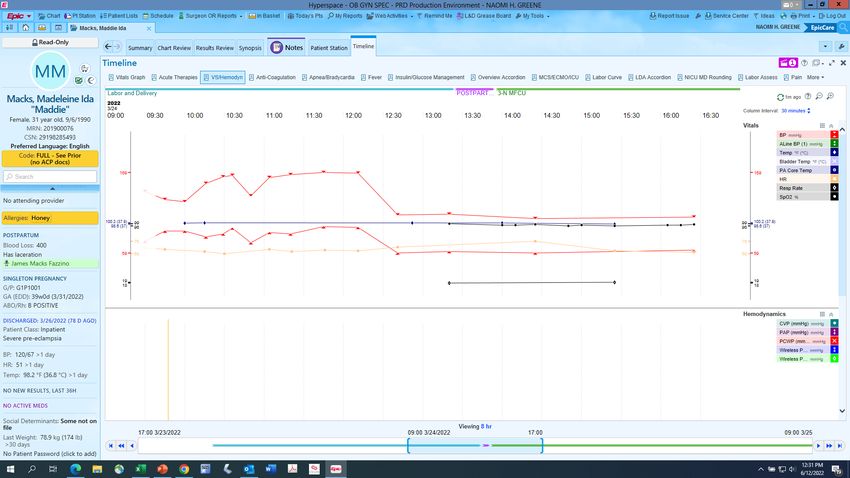Select the Overview Accordion view
850x478 pixels.
(498, 77)
